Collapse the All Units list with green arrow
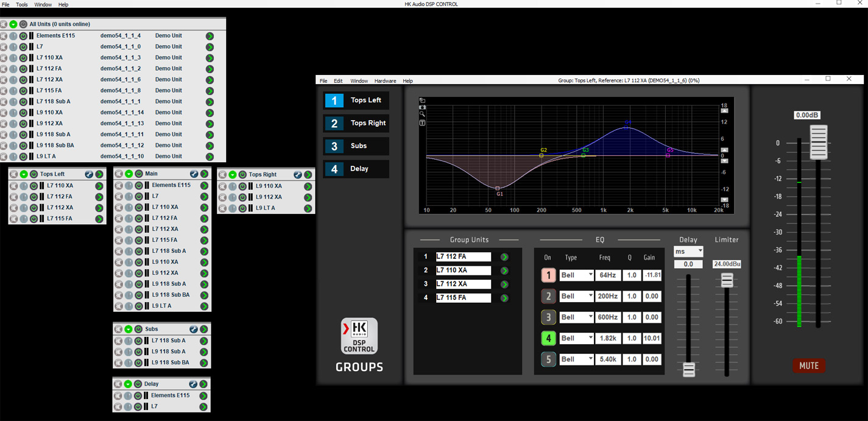Image resolution: width=868 pixels, height=421 pixels. [x=13, y=24]
